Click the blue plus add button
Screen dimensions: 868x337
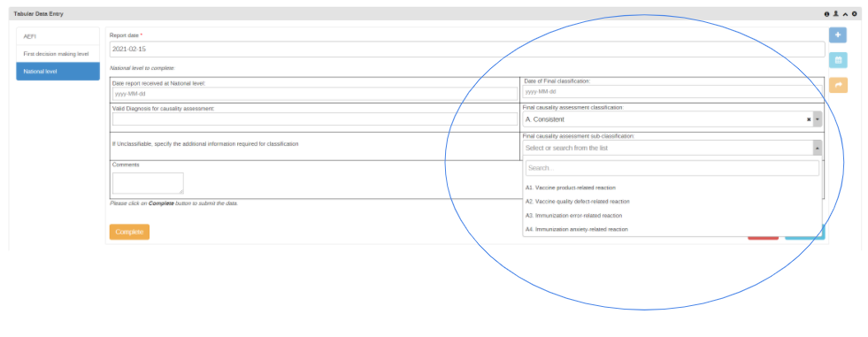click(x=838, y=35)
